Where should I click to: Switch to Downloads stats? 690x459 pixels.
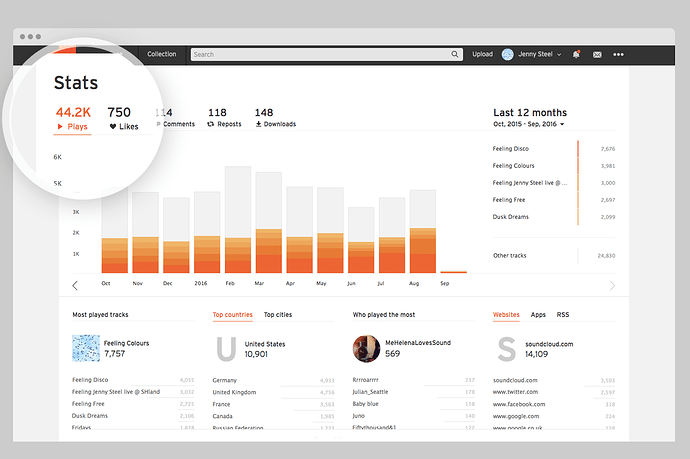[x=275, y=118]
